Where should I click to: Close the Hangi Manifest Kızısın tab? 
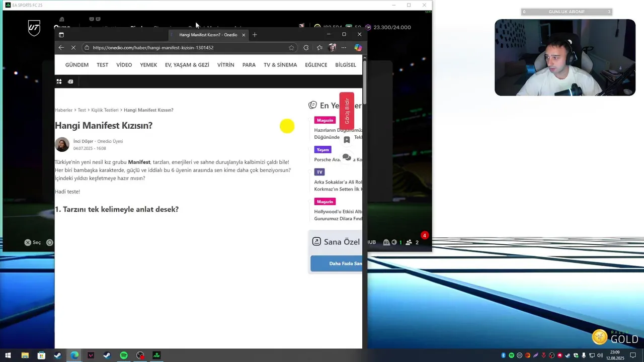(244, 35)
